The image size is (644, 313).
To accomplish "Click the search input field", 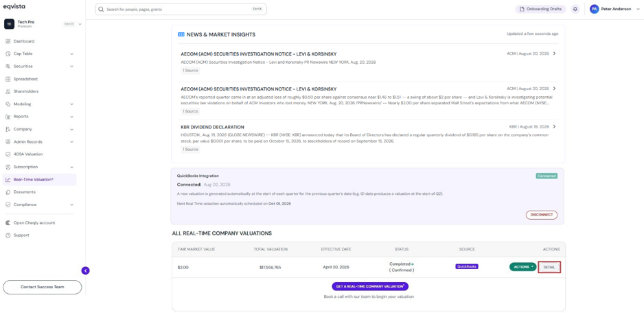I will click(x=181, y=9).
